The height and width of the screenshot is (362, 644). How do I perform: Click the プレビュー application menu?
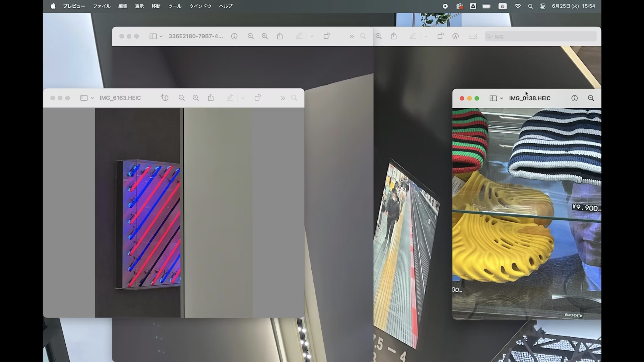[x=74, y=6]
